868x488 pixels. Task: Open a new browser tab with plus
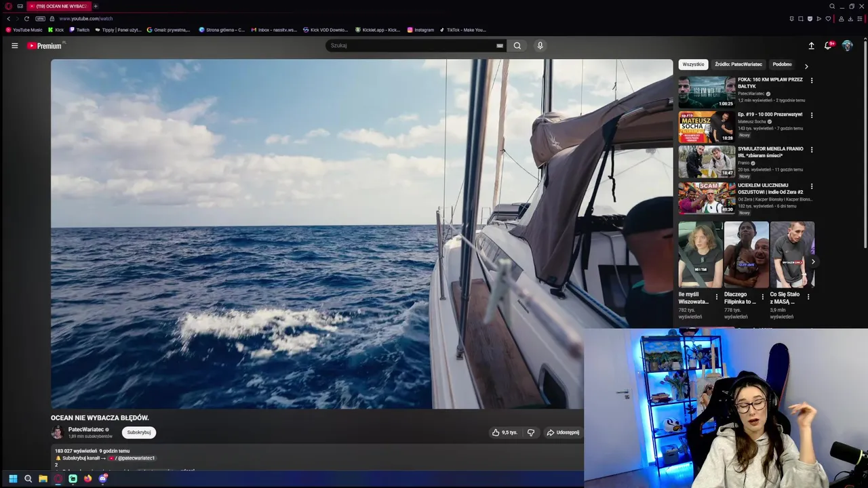point(96,6)
